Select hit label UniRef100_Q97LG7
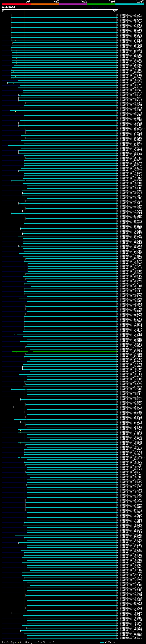The width and height of the screenshot is (146, 644). (x=131, y=359)
